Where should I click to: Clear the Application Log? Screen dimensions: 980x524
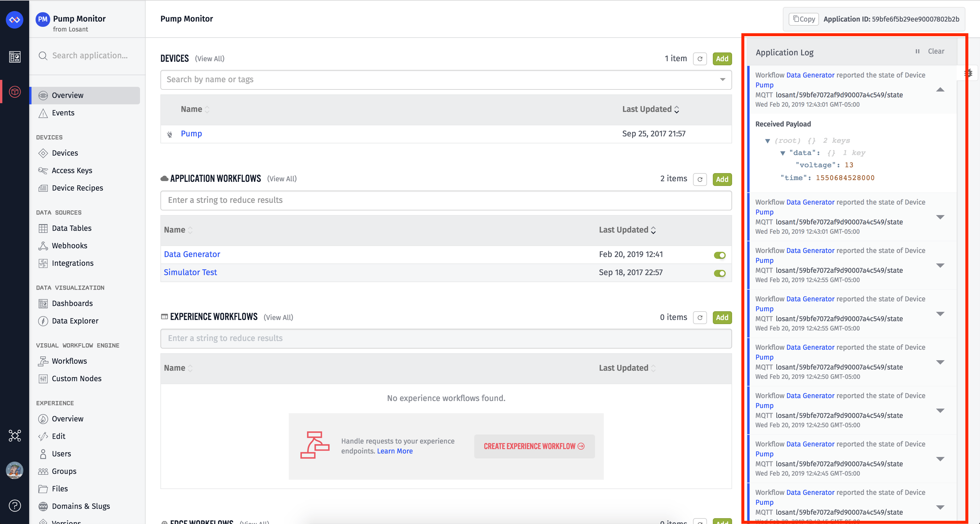(x=936, y=51)
